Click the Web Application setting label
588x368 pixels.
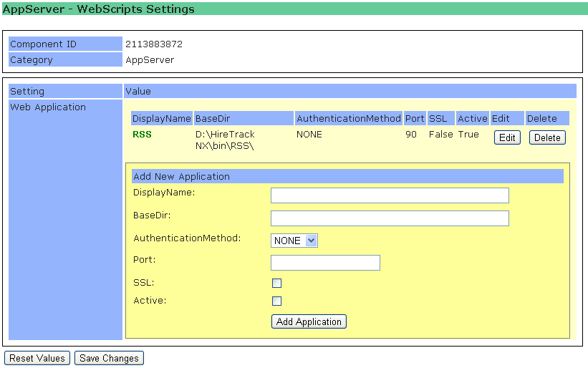(x=48, y=107)
